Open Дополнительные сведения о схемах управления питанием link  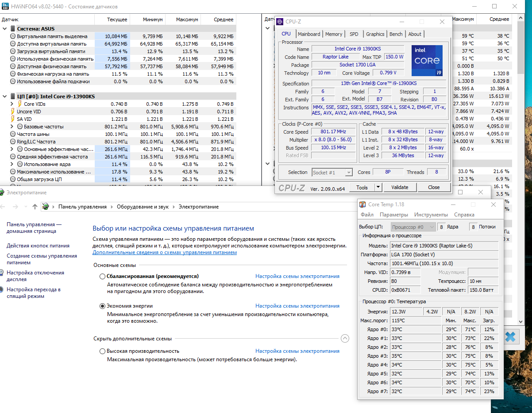click(x=165, y=252)
